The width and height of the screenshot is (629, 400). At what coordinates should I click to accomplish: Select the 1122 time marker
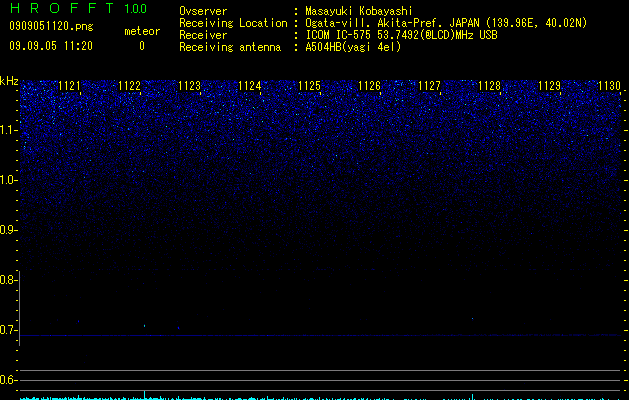(x=130, y=86)
